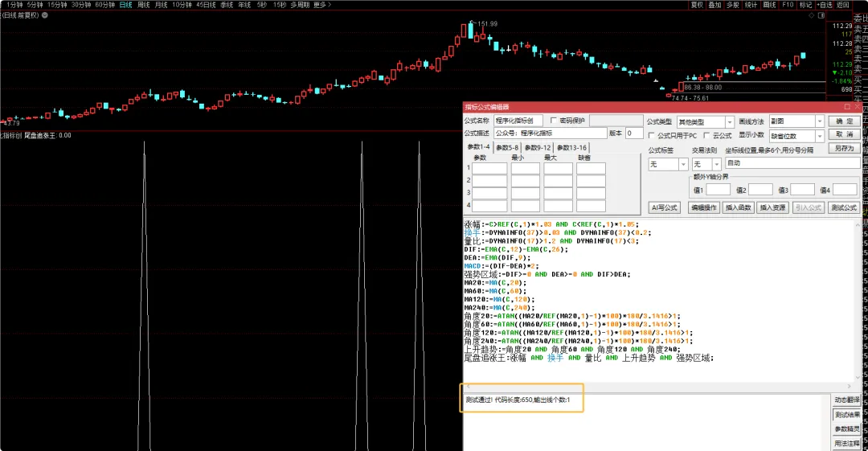Image resolution: width=868 pixels, height=451 pixels.
Task: Click the formula editor horizontal scrollbar
Action: click(x=659, y=386)
